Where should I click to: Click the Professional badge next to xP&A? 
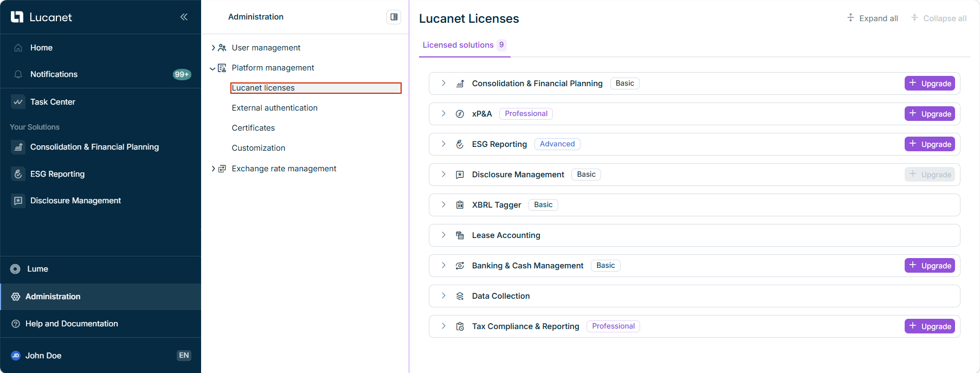[526, 114]
